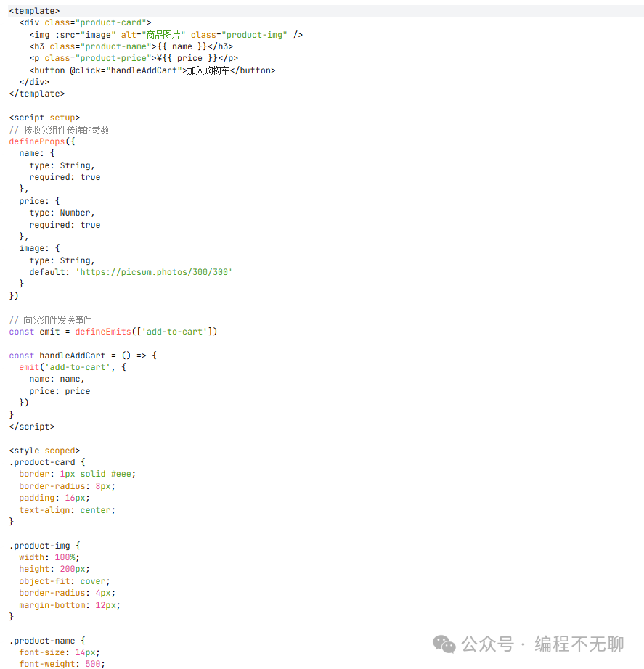
Task: Select the "price: {" prop line
Action: [39, 201]
